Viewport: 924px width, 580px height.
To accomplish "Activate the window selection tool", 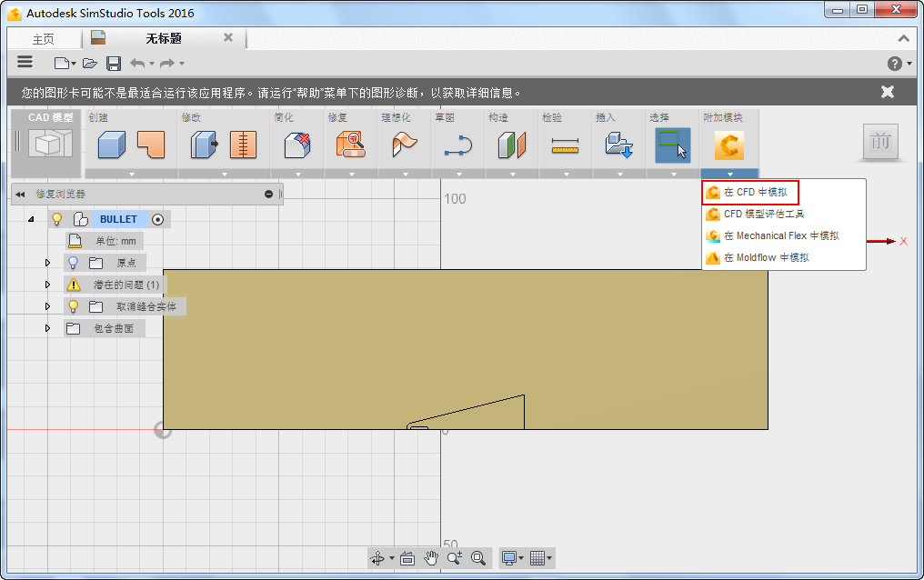I will point(672,145).
